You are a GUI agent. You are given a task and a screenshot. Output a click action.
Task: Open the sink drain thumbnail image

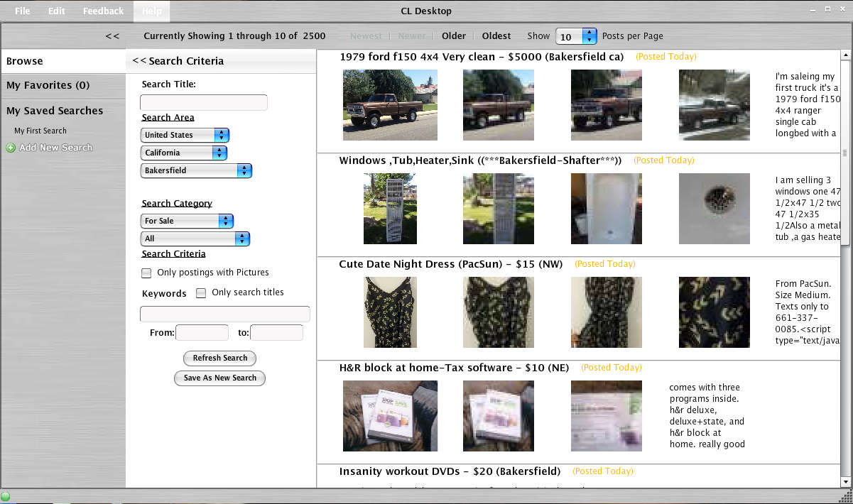(x=714, y=209)
